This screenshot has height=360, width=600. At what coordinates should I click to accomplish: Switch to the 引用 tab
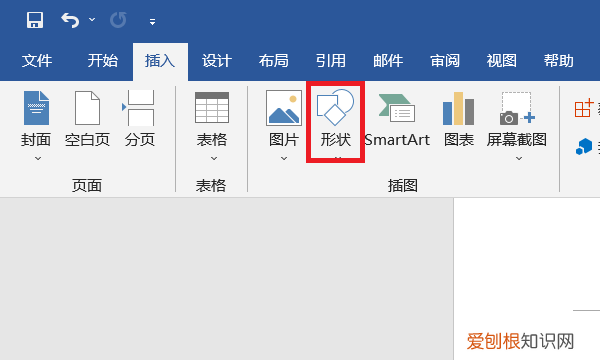331,61
